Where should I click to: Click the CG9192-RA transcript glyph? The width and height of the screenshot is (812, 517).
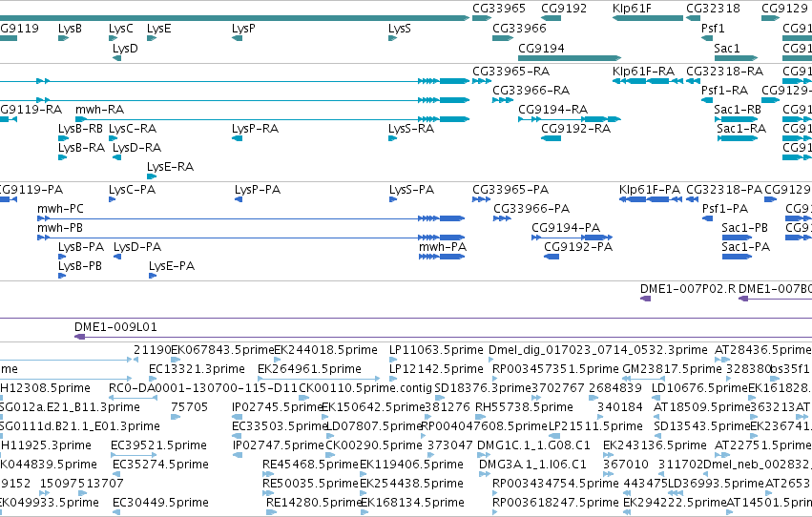click(551, 138)
